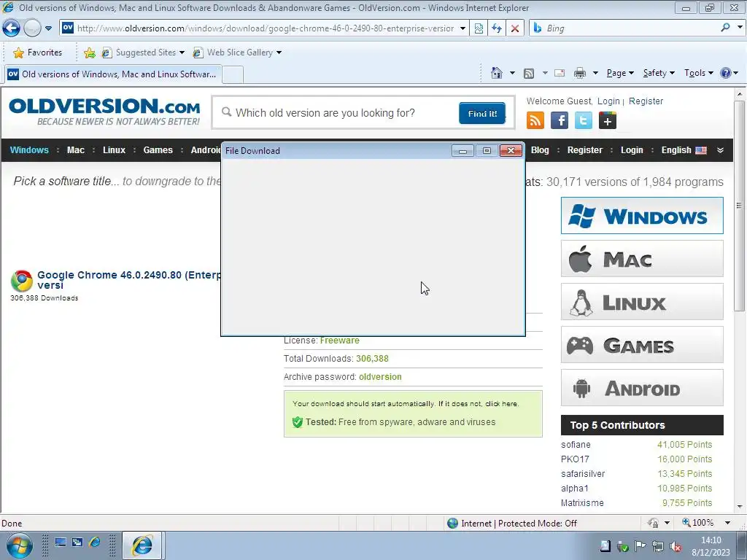Go back with the browser Back arrow

[x=11, y=28]
